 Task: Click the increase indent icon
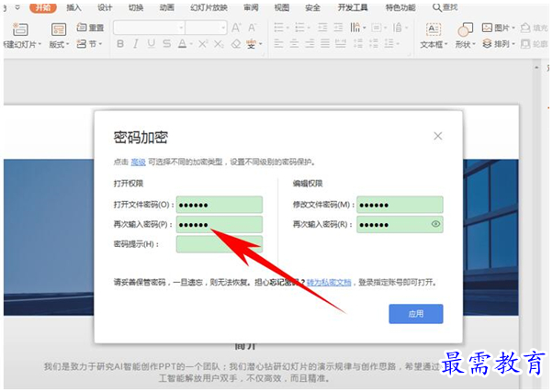point(338,28)
